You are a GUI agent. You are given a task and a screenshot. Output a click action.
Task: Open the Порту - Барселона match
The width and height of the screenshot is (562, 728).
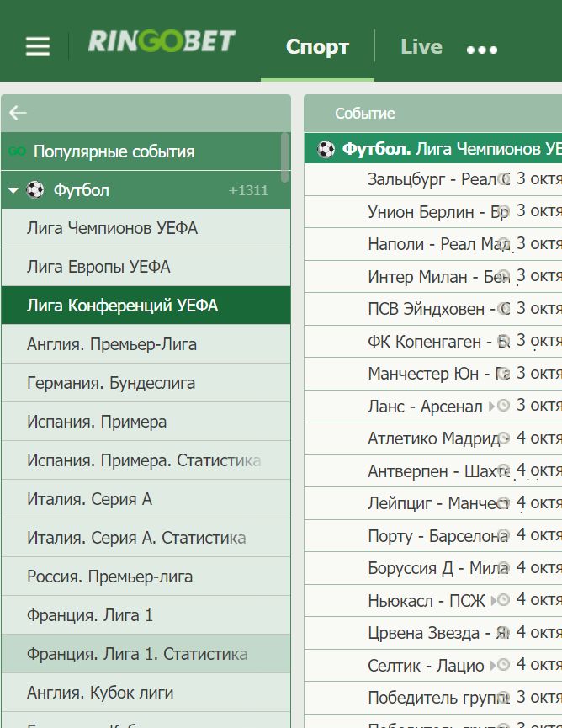pos(438,536)
